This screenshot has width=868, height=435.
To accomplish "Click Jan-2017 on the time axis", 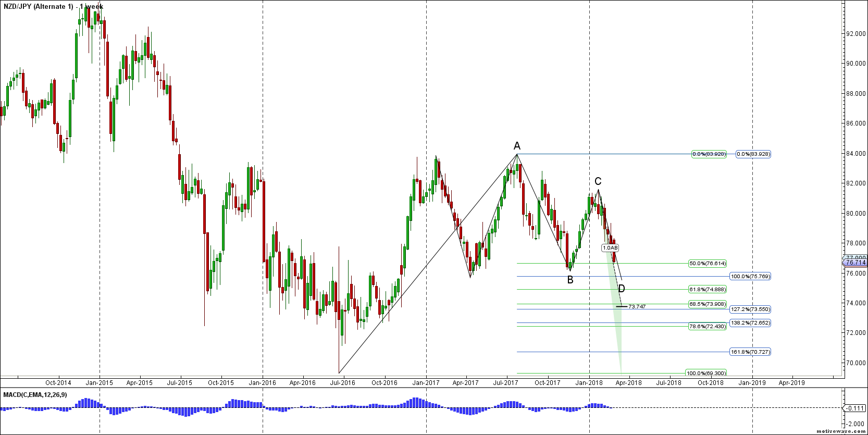I will pos(426,383).
